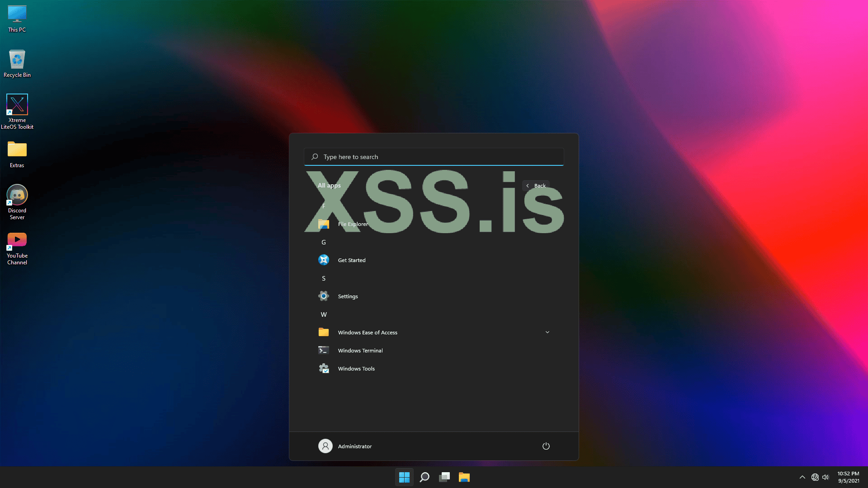Open the Recycle Bin icon
This screenshot has height=488, width=868.
tap(17, 63)
